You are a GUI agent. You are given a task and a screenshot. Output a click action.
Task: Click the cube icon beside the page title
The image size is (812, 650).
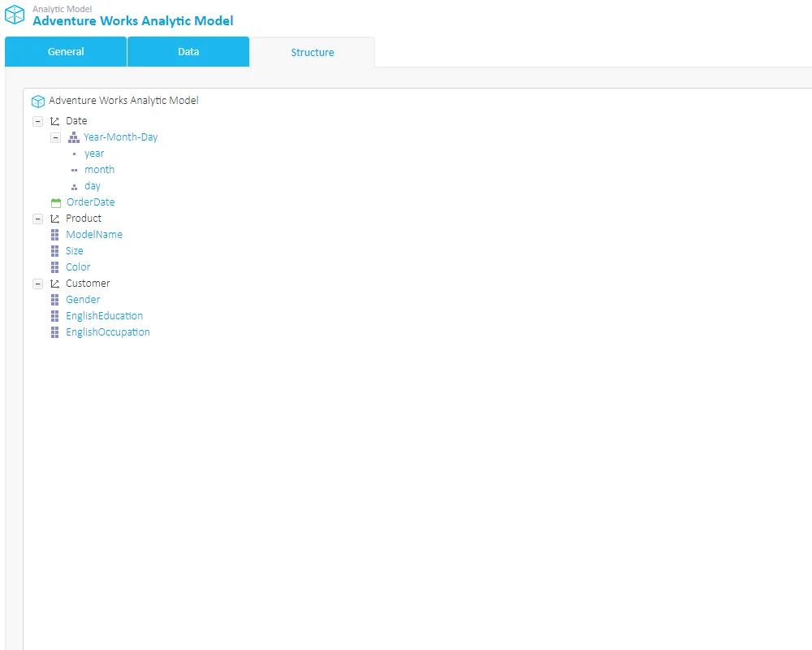pos(15,15)
